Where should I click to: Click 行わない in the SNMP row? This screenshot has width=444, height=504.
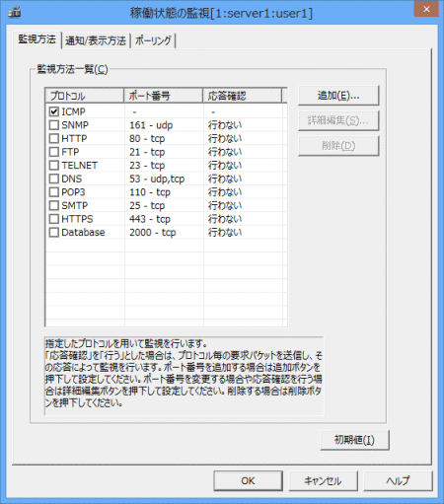coord(225,125)
